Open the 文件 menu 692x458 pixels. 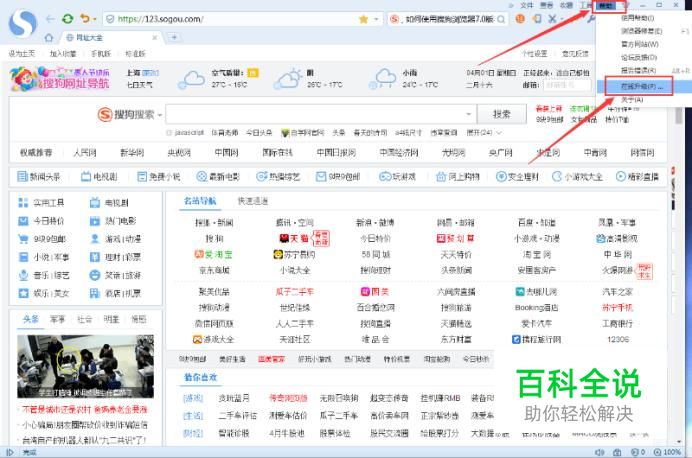tap(527, 5)
